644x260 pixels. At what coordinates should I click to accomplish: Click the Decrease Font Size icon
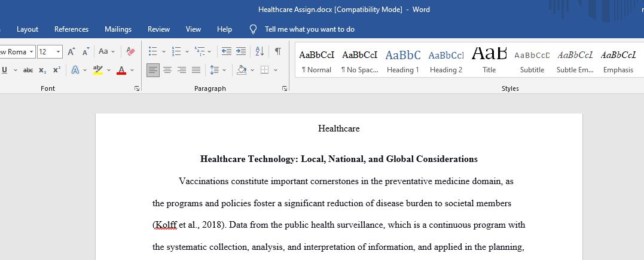(x=86, y=52)
